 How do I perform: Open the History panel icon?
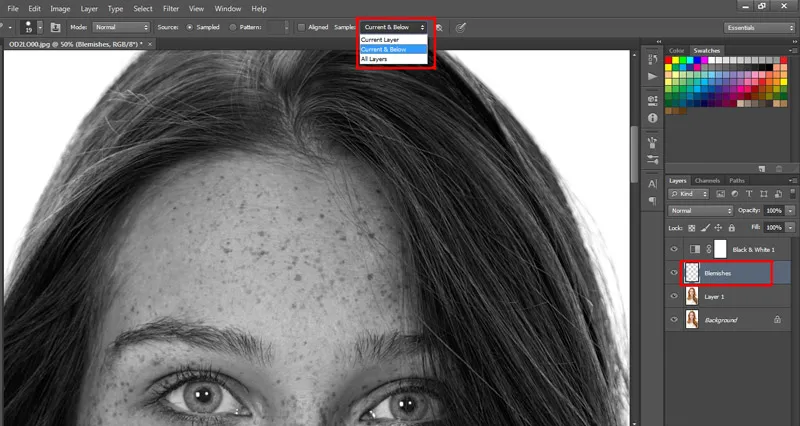pos(653,59)
